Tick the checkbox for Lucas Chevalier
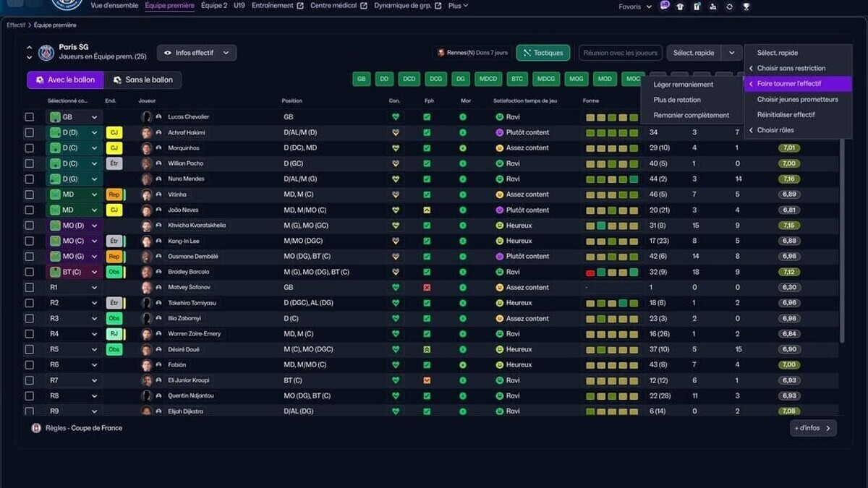 tap(30, 117)
